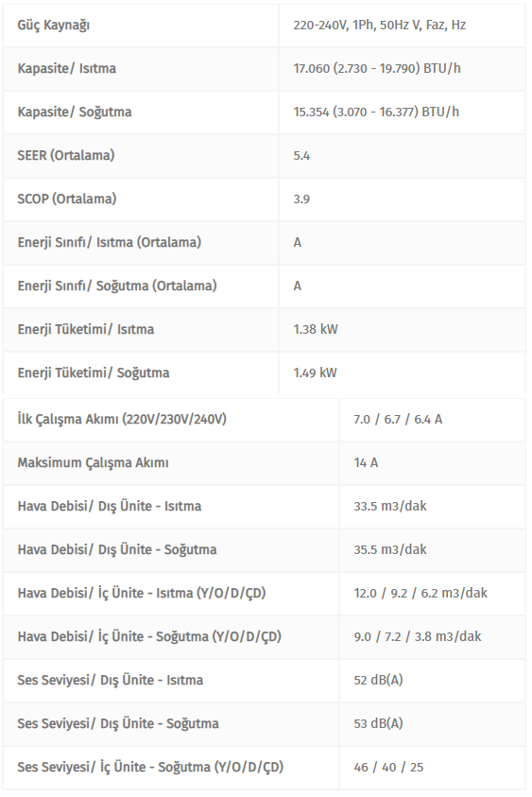
Task: Select the 17.060 BTU/h heating capacity value
Action: (376, 68)
